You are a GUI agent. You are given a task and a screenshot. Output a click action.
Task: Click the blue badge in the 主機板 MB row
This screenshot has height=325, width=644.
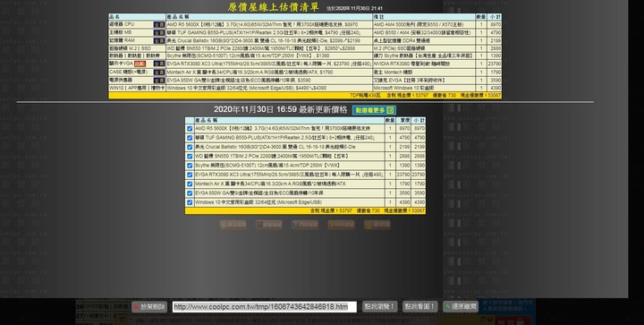pos(159,32)
